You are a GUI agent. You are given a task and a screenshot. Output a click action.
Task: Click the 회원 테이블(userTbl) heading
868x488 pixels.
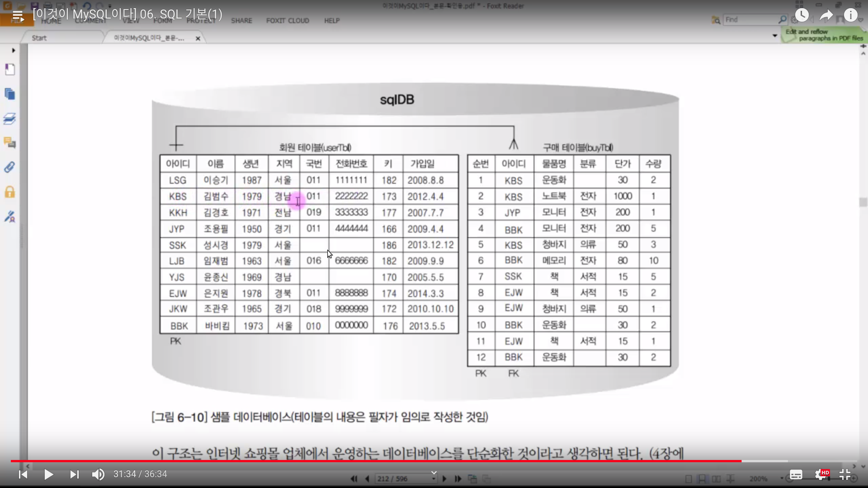click(315, 147)
